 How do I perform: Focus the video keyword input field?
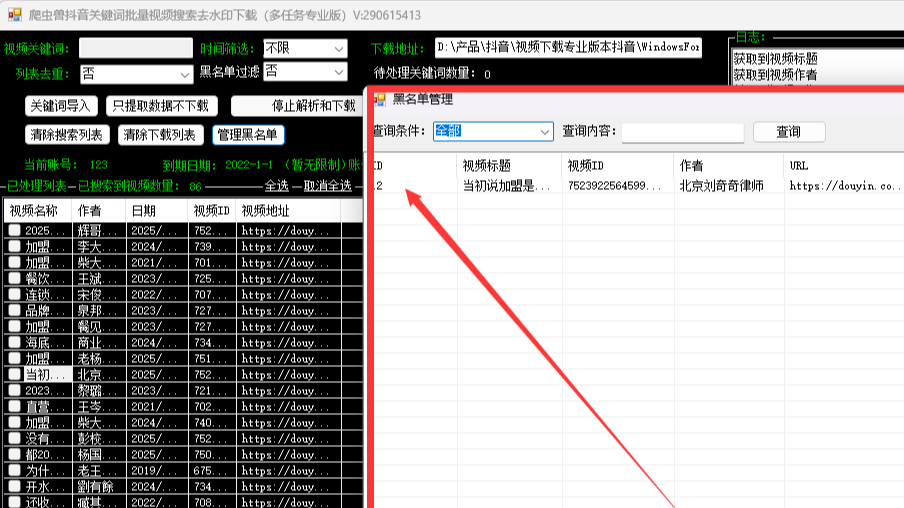coord(135,48)
